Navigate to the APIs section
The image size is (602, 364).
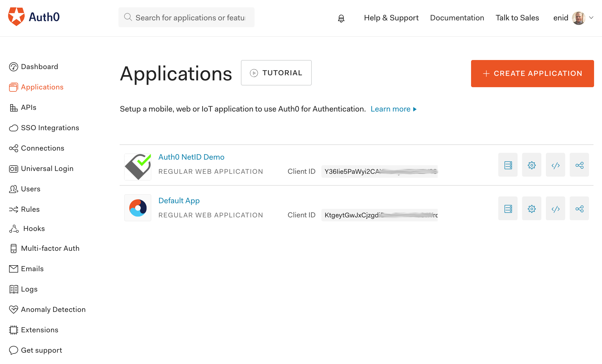tap(28, 107)
